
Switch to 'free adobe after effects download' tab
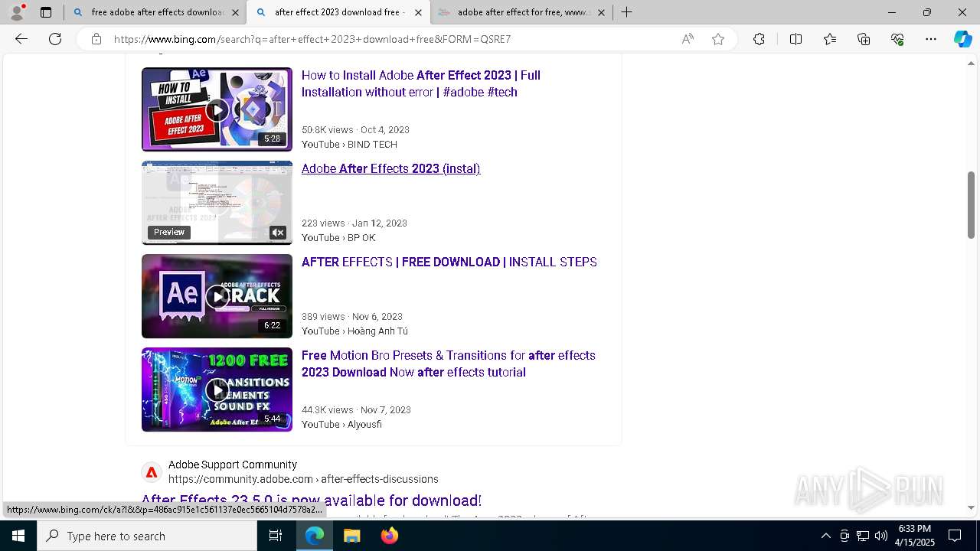156,12
